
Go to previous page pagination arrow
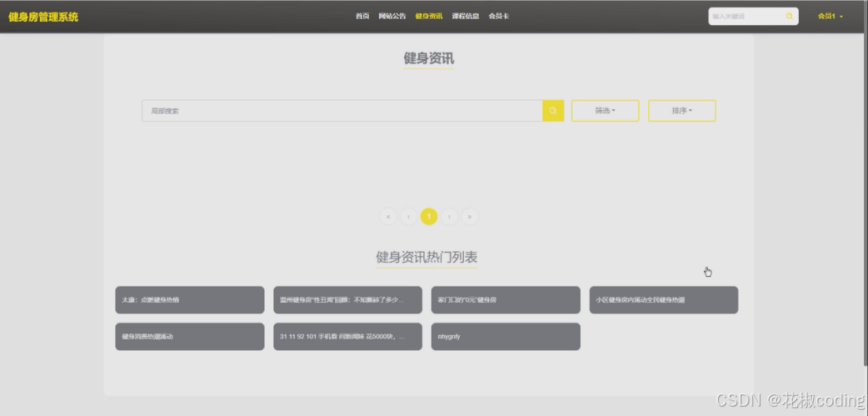(x=409, y=217)
